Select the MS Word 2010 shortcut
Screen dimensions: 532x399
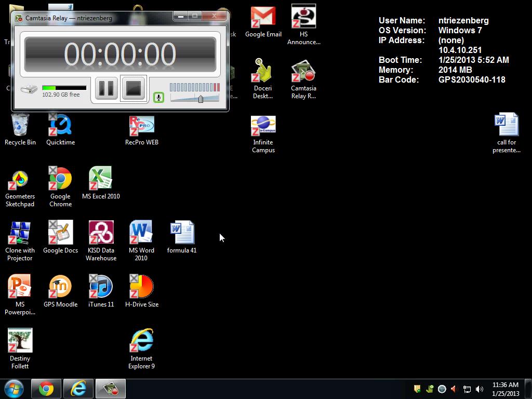coord(141,241)
